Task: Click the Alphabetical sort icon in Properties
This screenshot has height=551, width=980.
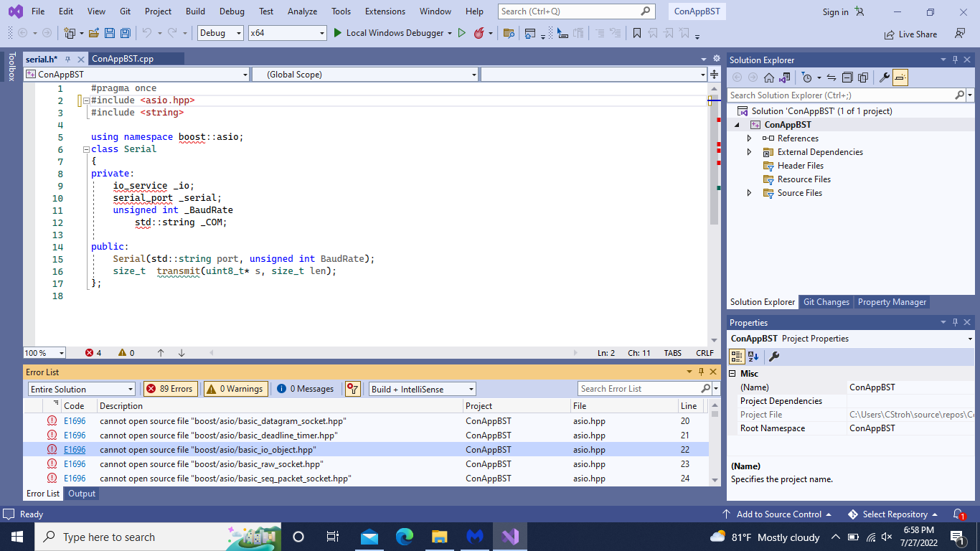Action: coord(753,357)
